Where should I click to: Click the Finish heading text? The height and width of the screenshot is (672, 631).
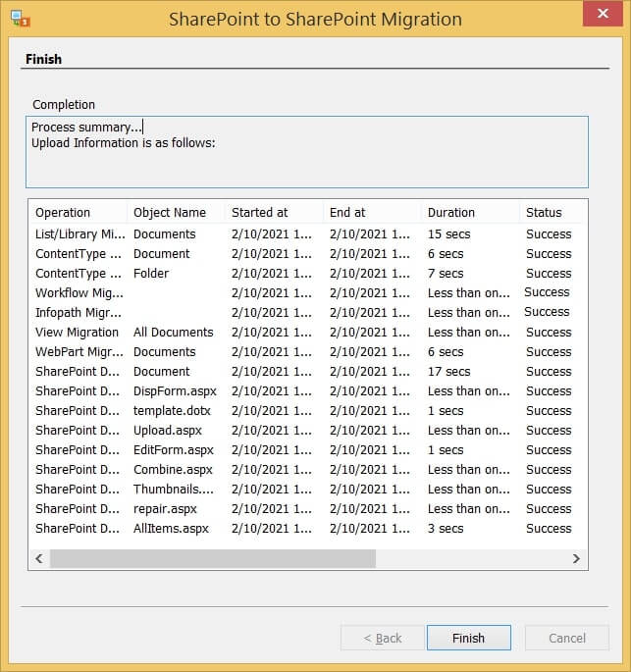point(43,59)
